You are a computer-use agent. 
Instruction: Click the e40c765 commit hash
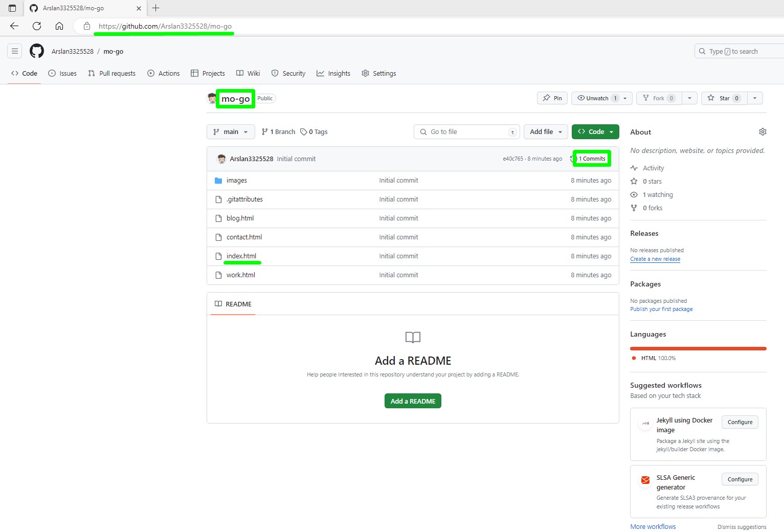pos(513,159)
